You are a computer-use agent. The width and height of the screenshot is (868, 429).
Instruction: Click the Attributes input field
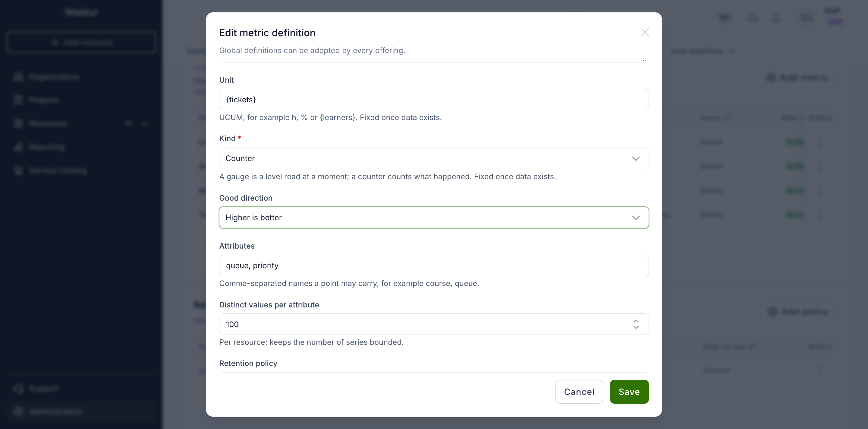click(434, 265)
